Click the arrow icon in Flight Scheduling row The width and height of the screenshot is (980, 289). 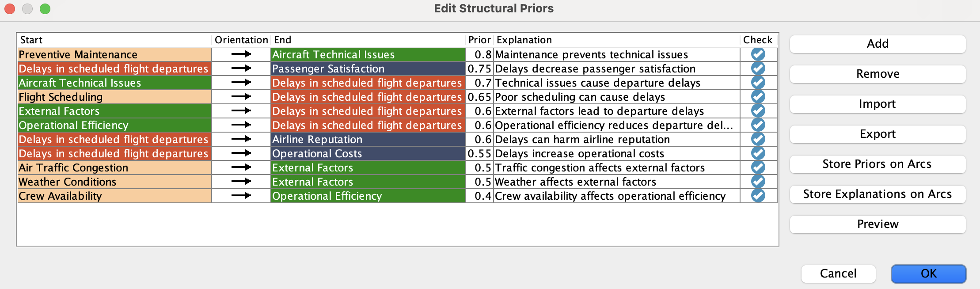pos(241,97)
